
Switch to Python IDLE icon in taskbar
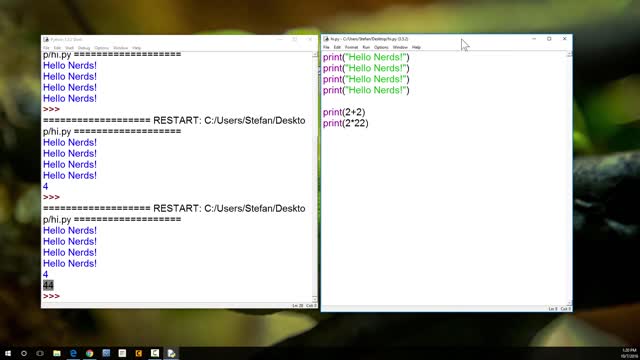[x=171, y=353]
